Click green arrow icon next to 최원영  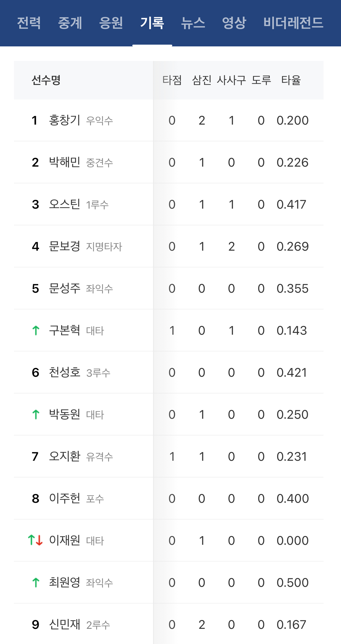[x=36, y=583]
